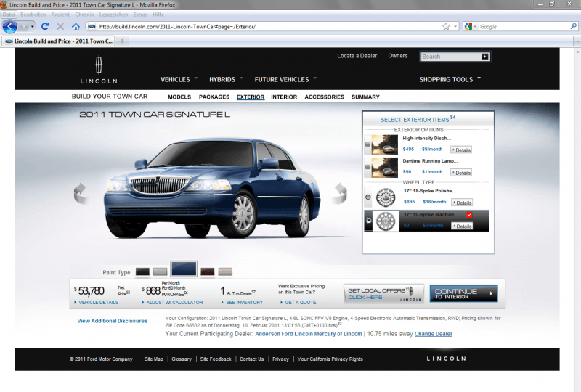Choose the light tan paint swatch
Screen dimensions: 581x392
225,271
